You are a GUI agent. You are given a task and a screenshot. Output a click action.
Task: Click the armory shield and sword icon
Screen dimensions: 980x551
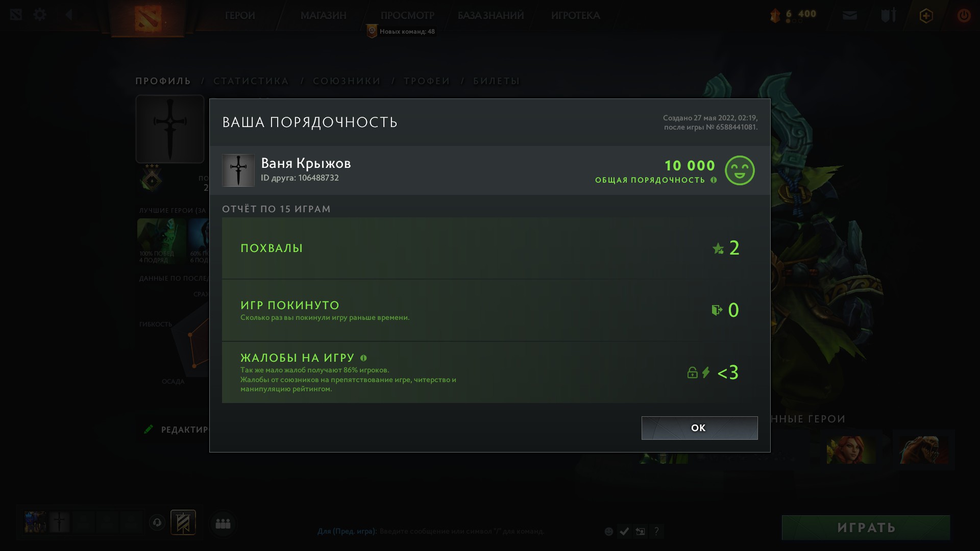[x=889, y=15]
